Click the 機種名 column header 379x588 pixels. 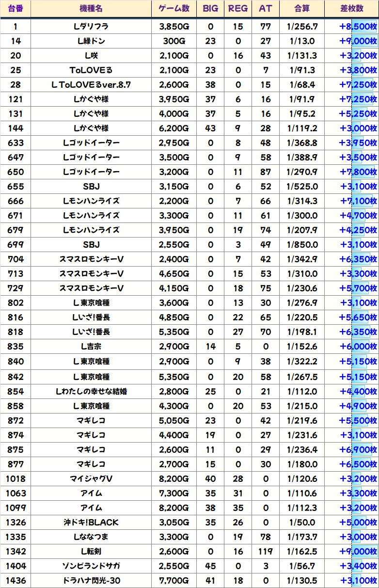91,9
